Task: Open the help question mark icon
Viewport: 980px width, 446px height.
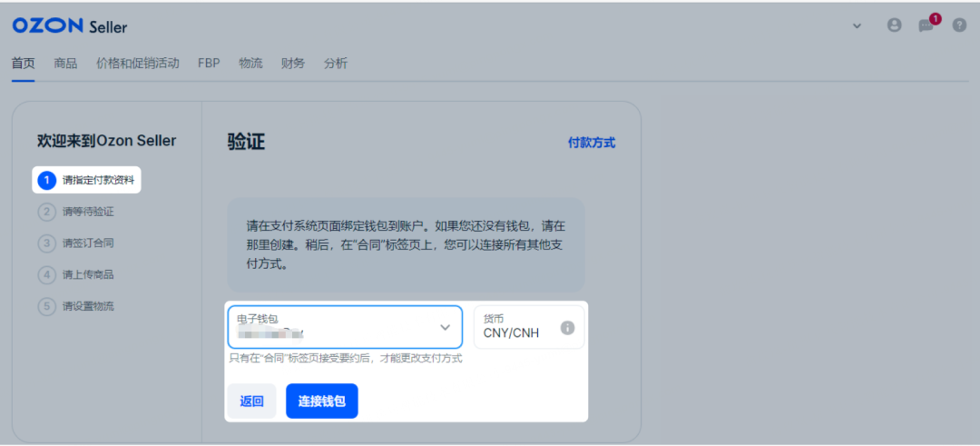Action: [x=959, y=25]
